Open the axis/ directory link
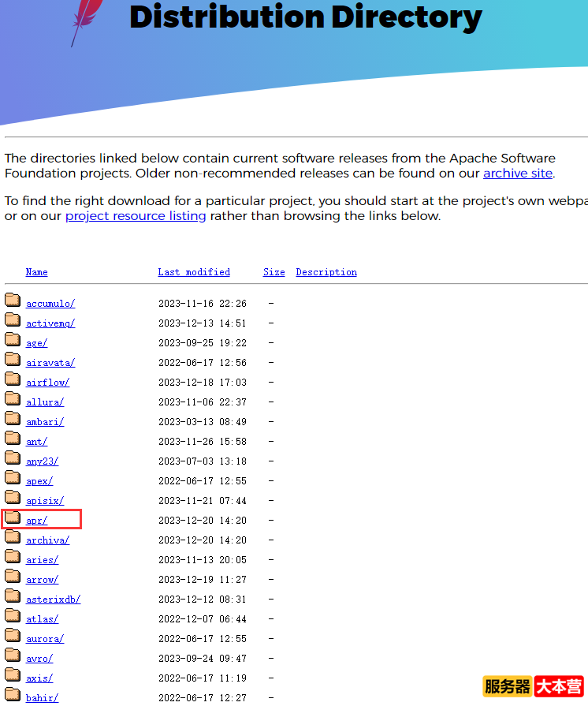This screenshot has width=588, height=706. [39, 678]
